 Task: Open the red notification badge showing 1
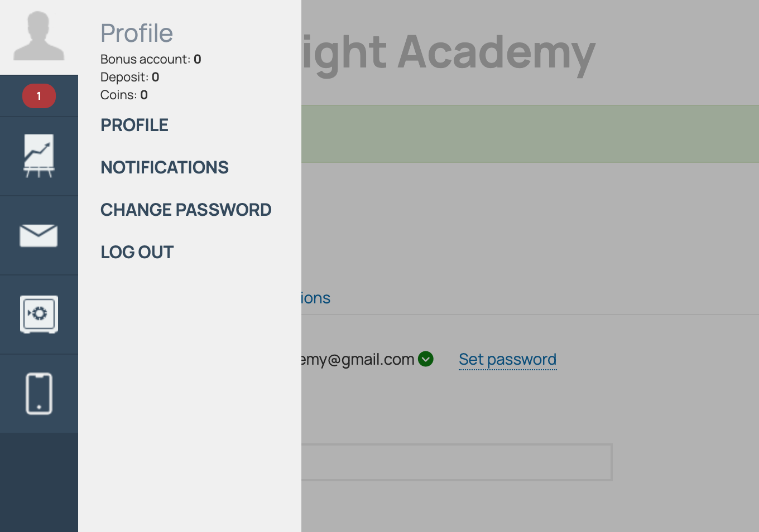(39, 96)
